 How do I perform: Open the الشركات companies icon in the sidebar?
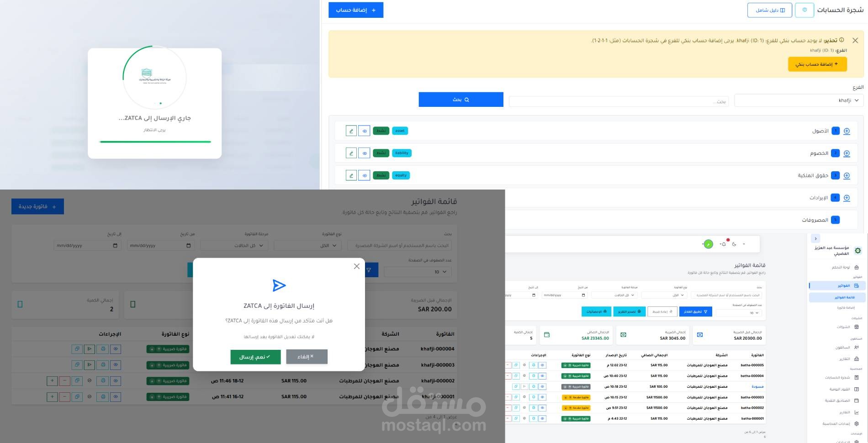pyautogui.click(x=857, y=327)
